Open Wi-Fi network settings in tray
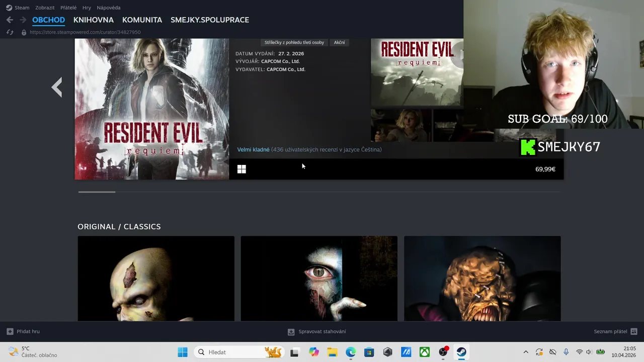 [579, 352]
